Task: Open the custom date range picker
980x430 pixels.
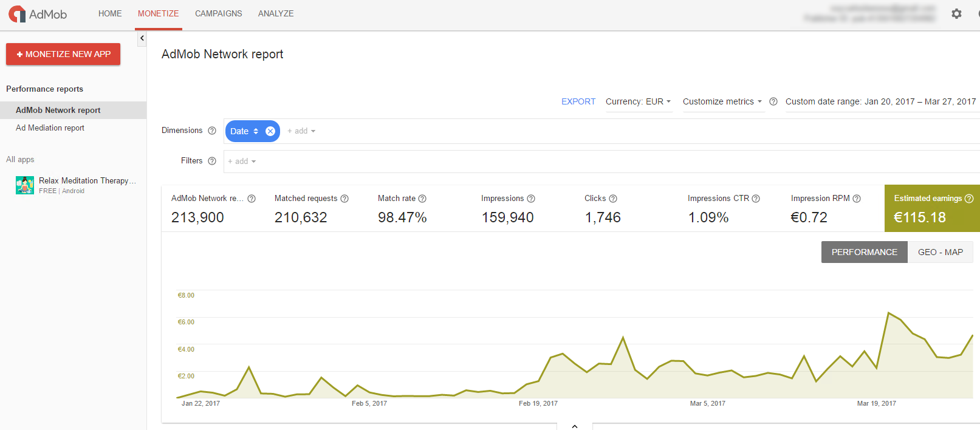Action: tap(880, 101)
